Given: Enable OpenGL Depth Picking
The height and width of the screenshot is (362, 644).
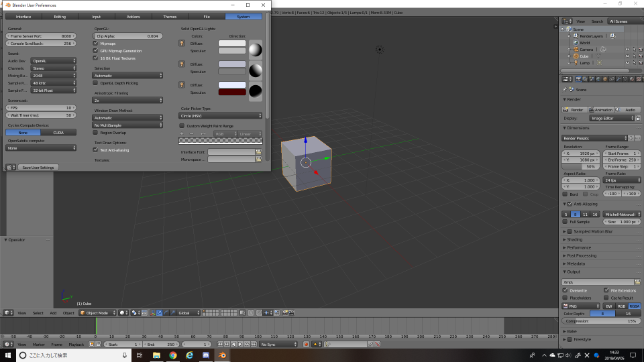Looking at the screenshot, I should (96, 83).
